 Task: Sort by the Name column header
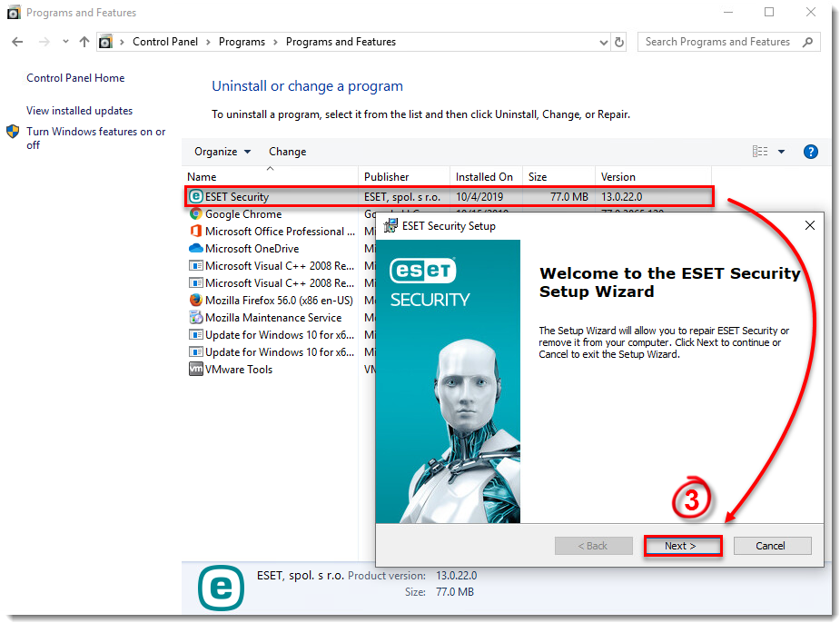271,177
